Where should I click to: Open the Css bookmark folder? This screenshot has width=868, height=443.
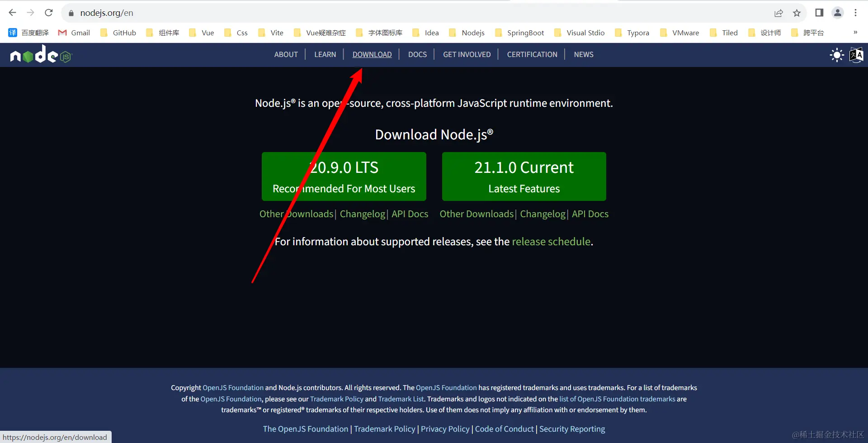pyautogui.click(x=236, y=33)
